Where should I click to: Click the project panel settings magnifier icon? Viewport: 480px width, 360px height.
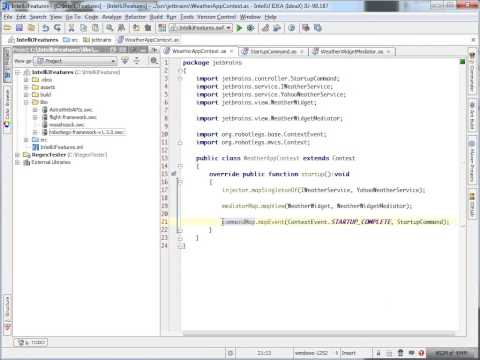point(154,61)
